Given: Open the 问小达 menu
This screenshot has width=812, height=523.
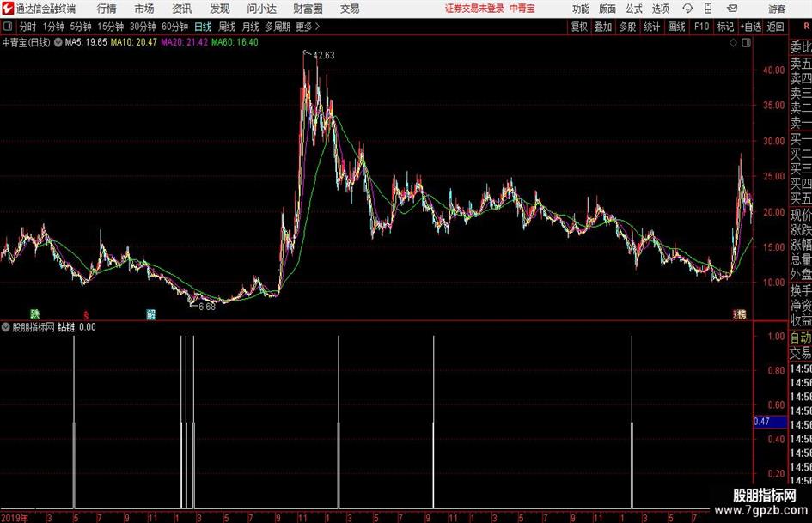Looking at the screenshot, I should click(261, 9).
